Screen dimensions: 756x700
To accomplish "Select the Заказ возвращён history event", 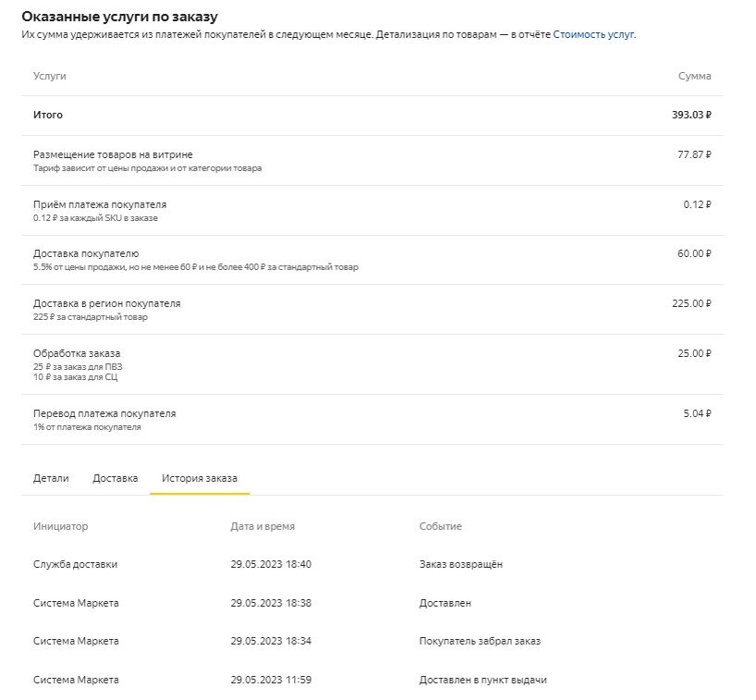I will point(461,564).
